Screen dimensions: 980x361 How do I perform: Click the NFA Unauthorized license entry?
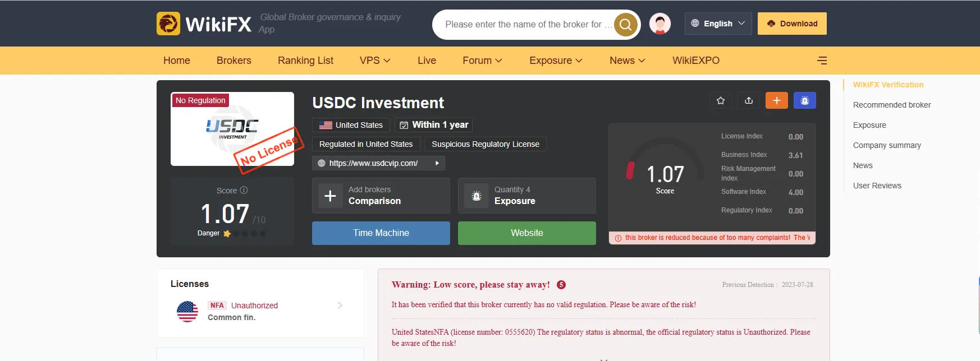[260, 311]
